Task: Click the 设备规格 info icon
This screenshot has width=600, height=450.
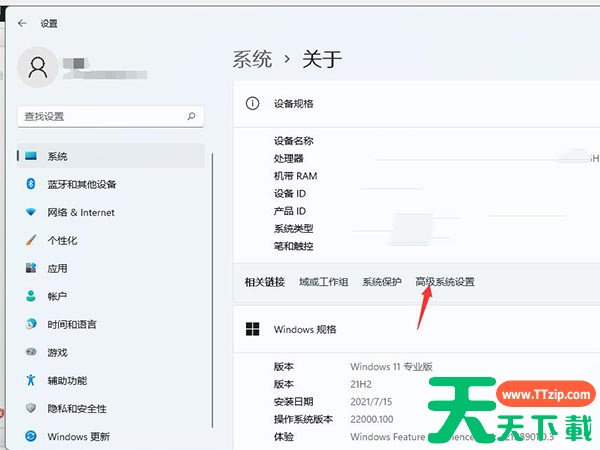Action: pos(253,103)
